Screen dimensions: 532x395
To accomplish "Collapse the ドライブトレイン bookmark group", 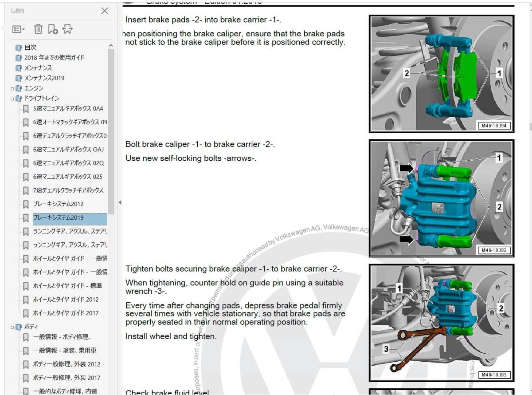I will [13, 99].
